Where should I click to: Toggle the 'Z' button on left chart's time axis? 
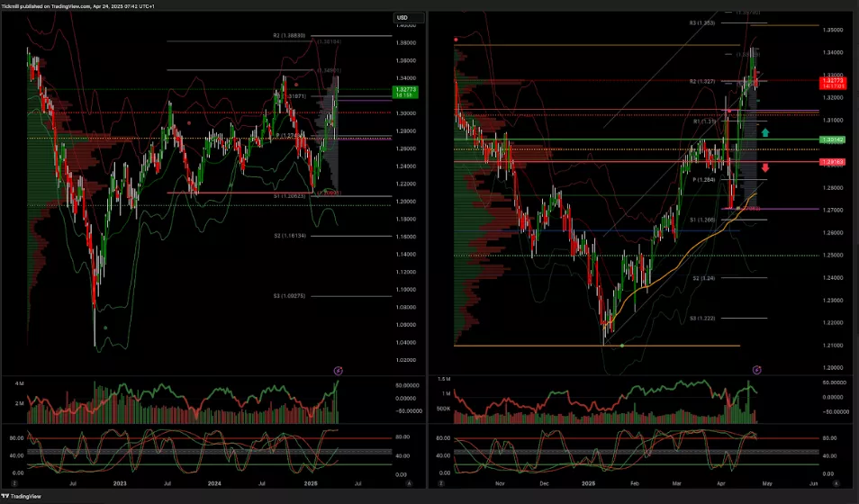coord(14,482)
